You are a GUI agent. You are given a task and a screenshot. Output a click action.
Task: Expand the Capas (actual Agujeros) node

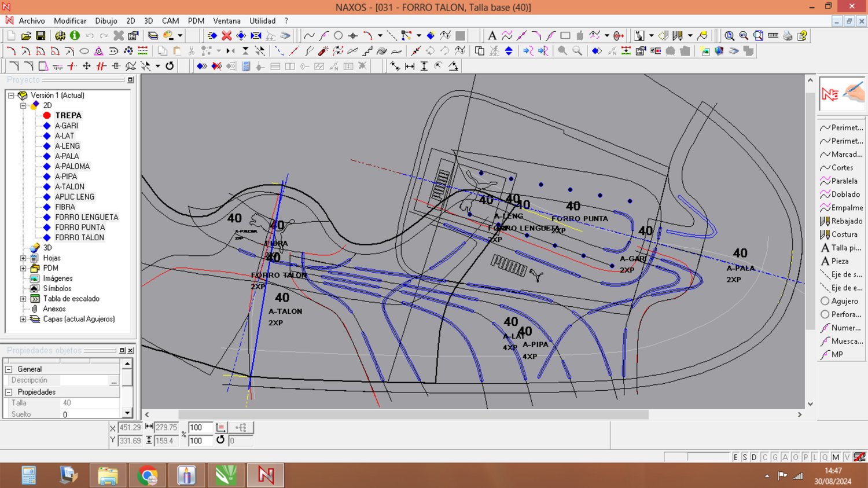coord(23,320)
